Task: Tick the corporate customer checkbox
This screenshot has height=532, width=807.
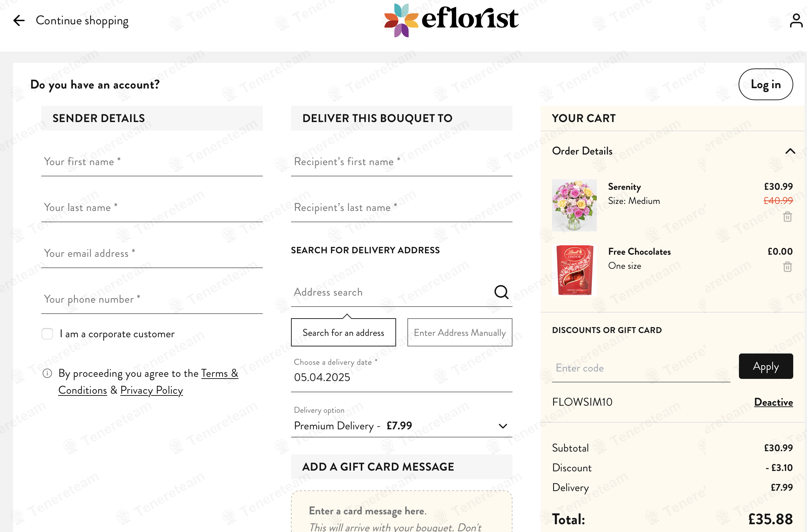Action: [x=47, y=334]
